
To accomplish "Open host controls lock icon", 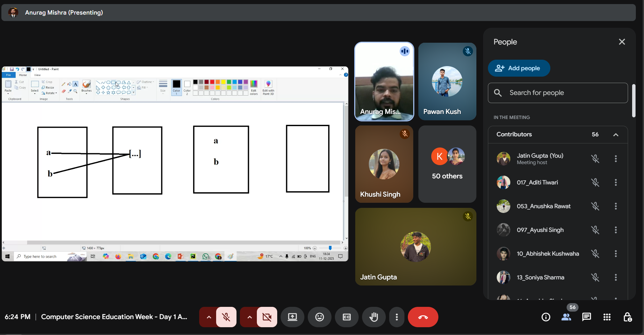I will [x=627, y=317].
